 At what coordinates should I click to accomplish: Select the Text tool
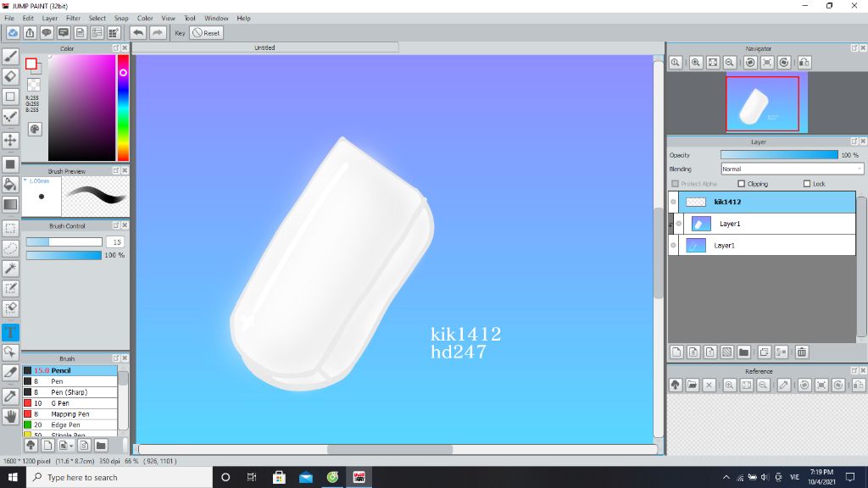[x=10, y=332]
